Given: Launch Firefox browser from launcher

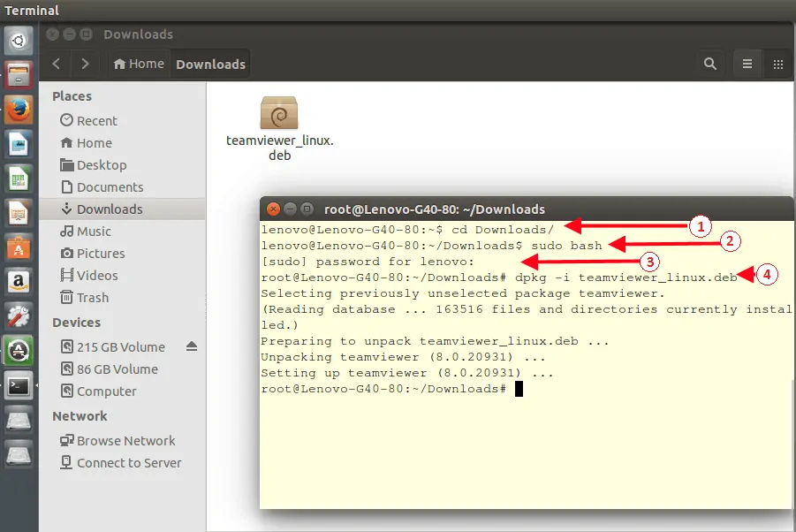Looking at the screenshot, I should [19, 110].
